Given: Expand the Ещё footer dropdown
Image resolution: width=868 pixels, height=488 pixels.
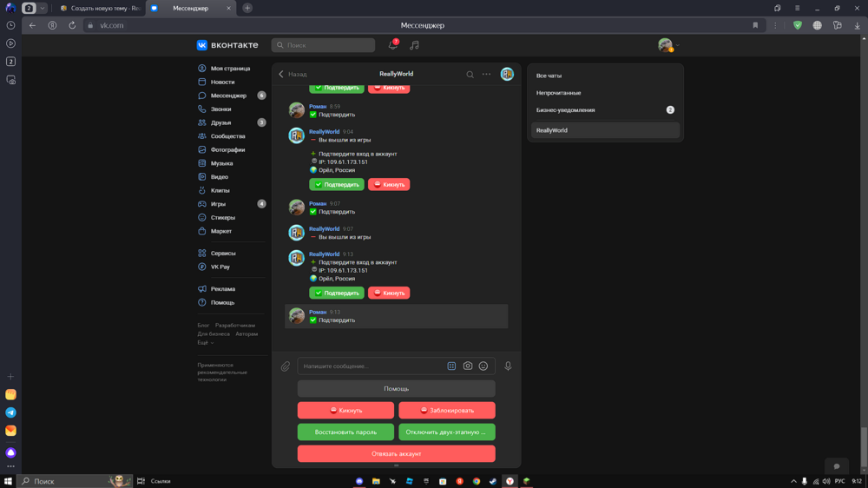Looking at the screenshot, I should pos(206,343).
